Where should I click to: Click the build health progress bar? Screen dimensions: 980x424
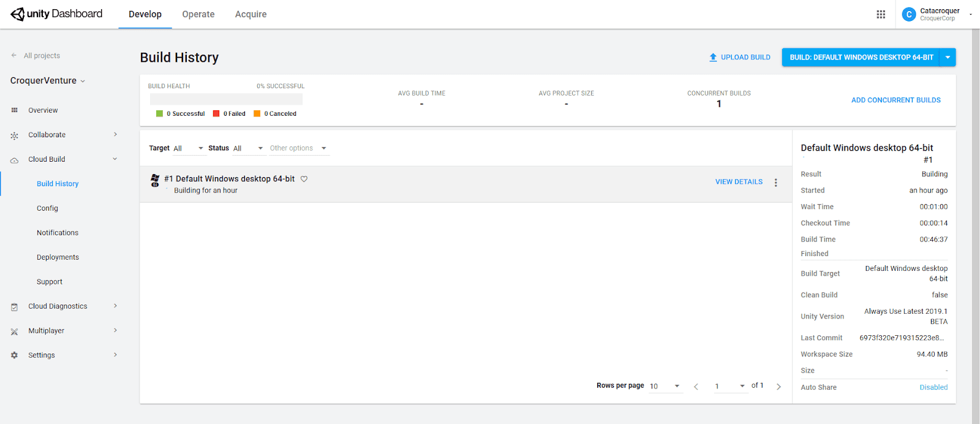click(x=226, y=99)
